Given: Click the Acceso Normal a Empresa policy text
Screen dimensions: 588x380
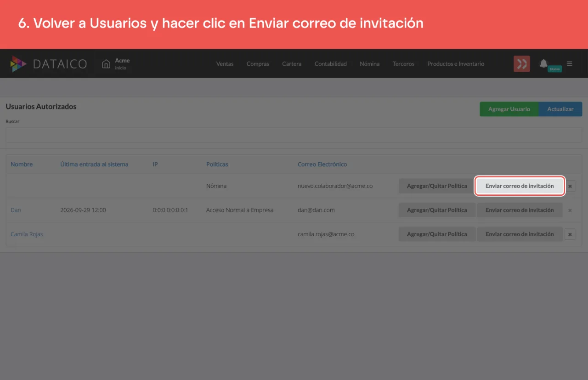Looking at the screenshot, I should click(240, 210).
